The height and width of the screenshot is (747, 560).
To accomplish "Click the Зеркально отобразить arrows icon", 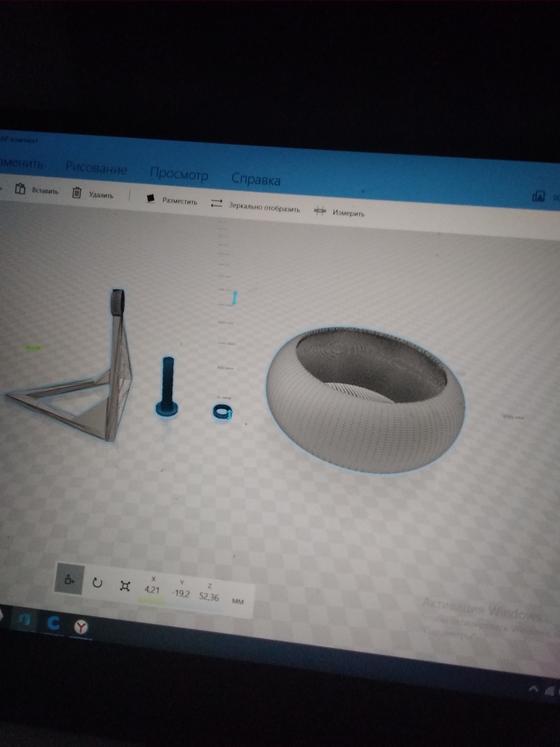I will (216, 203).
